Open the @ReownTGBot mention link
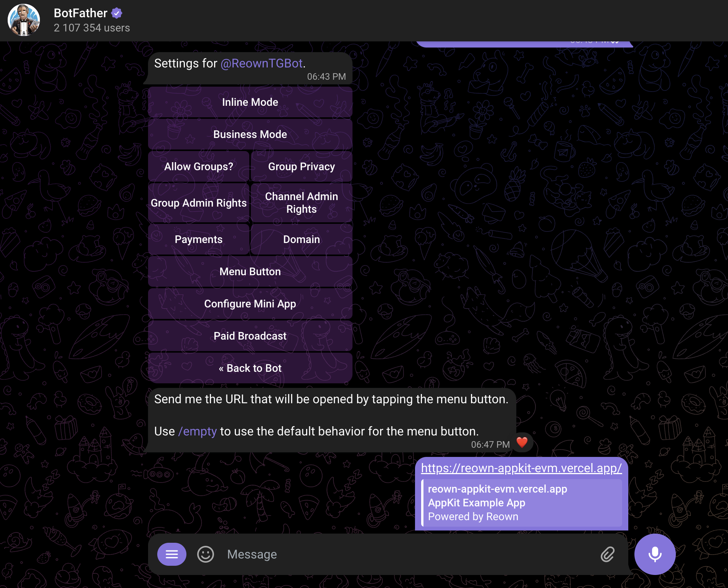Screen dimensions: 728x588 [262, 63]
